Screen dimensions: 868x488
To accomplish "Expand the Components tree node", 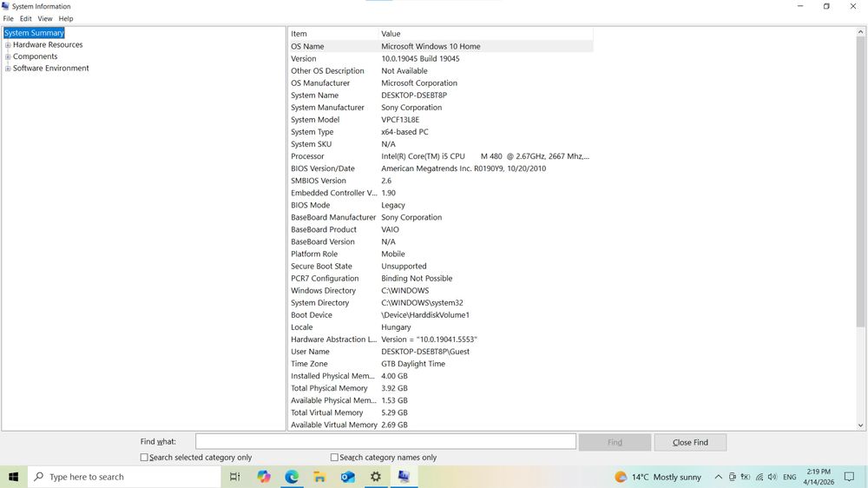I will click(x=8, y=56).
